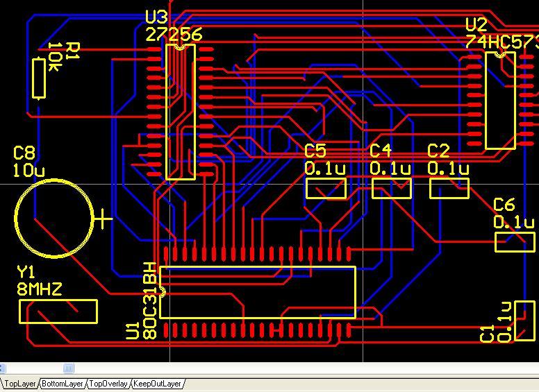Select the 74HC573 component text
This screenshot has height=392, width=539.
click(502, 42)
